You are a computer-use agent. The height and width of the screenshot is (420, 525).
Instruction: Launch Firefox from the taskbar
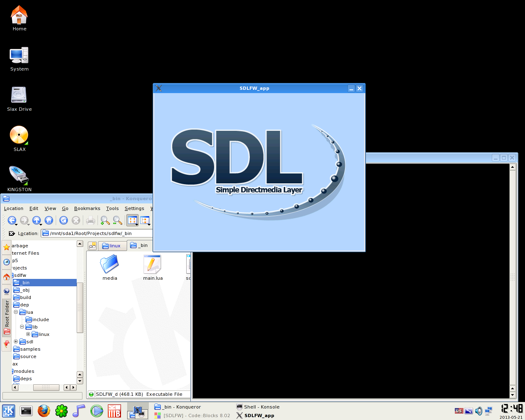(x=43, y=411)
